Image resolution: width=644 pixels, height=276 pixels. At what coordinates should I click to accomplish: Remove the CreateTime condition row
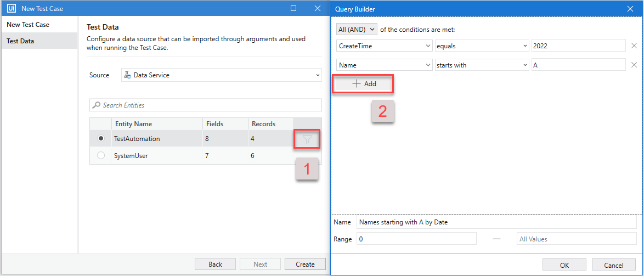click(x=634, y=46)
